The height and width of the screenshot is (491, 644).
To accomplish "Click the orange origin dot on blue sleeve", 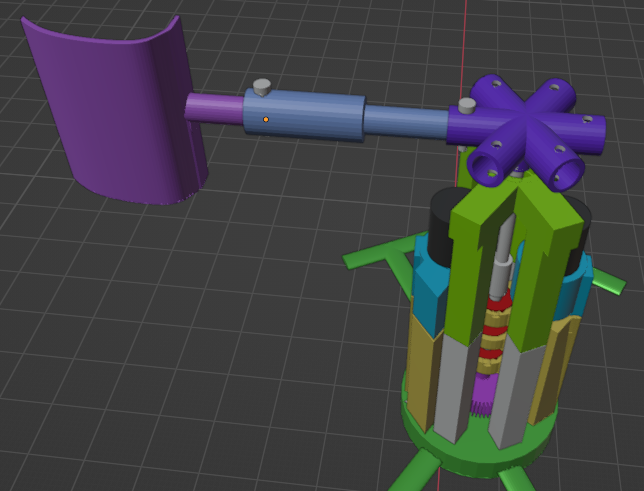I will click(266, 120).
